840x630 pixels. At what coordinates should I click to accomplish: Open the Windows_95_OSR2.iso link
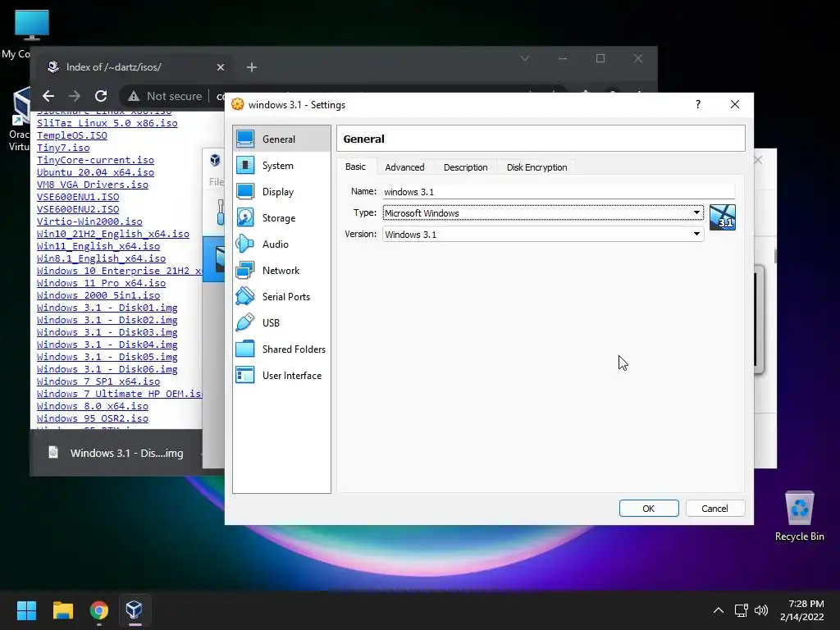point(93,419)
